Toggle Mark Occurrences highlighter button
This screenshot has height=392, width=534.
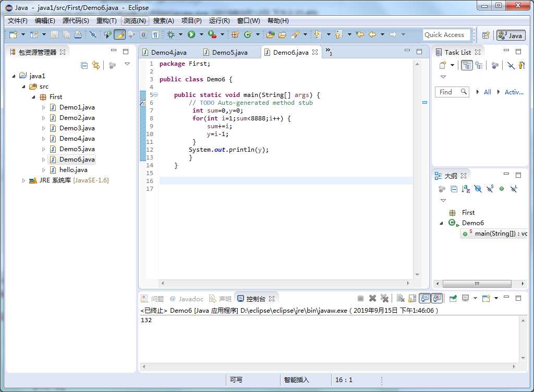[119, 34]
